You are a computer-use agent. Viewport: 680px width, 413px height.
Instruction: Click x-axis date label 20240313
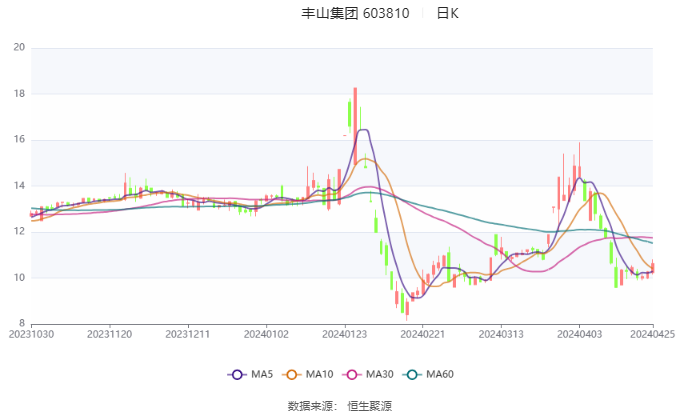[x=501, y=334]
